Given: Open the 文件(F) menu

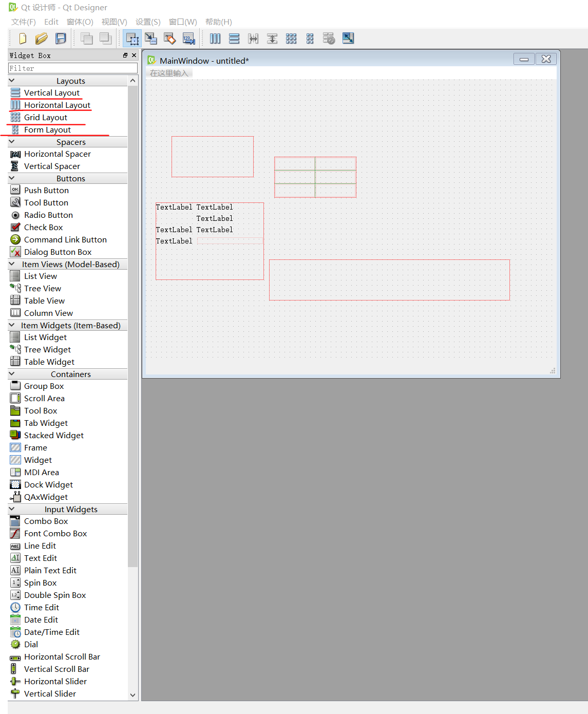Looking at the screenshot, I should tap(24, 22).
